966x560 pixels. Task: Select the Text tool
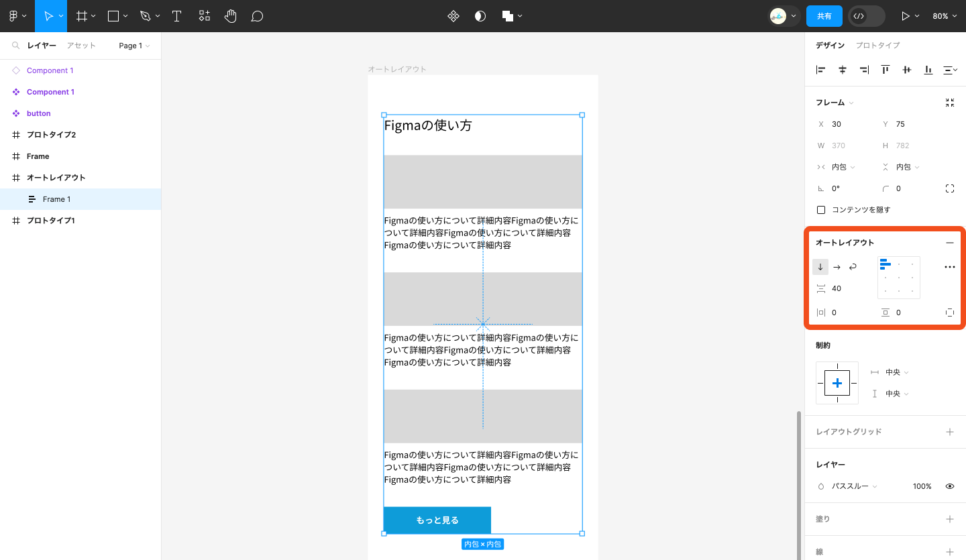pos(177,16)
